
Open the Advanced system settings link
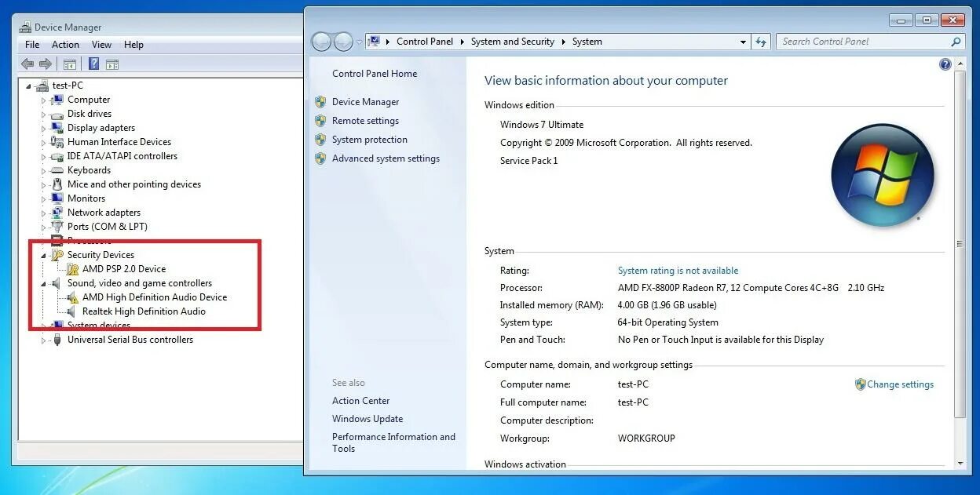[386, 158]
